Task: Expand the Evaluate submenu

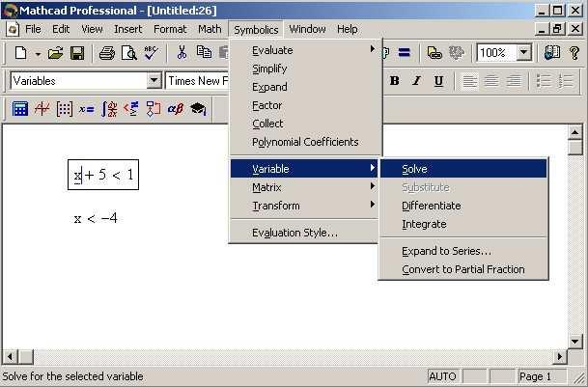Action: coord(305,50)
